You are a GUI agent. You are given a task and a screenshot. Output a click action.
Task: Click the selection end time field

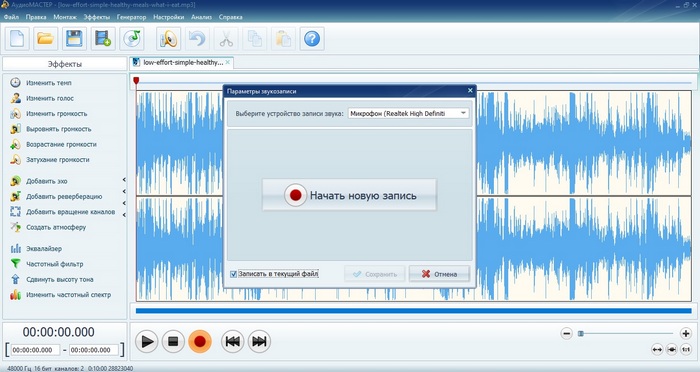pyautogui.click(x=94, y=350)
